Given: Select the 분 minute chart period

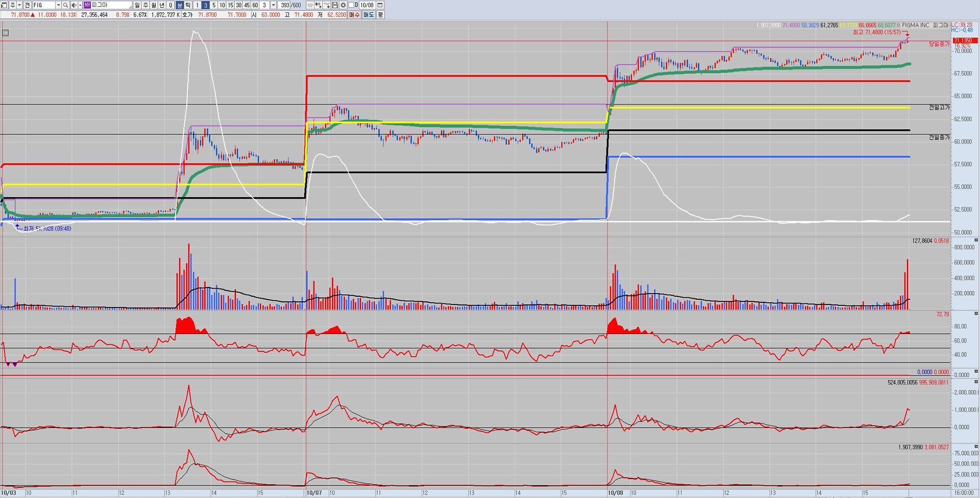Looking at the screenshot, I should tap(180, 5).
